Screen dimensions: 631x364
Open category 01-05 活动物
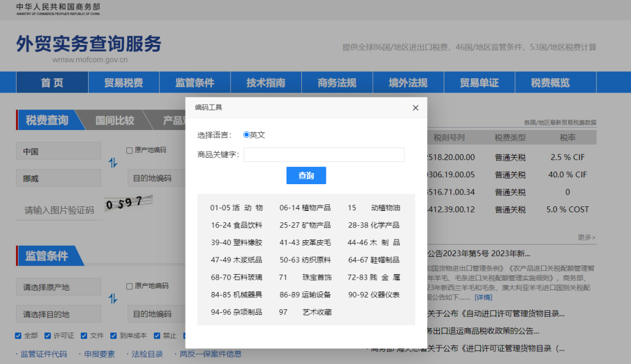point(236,208)
